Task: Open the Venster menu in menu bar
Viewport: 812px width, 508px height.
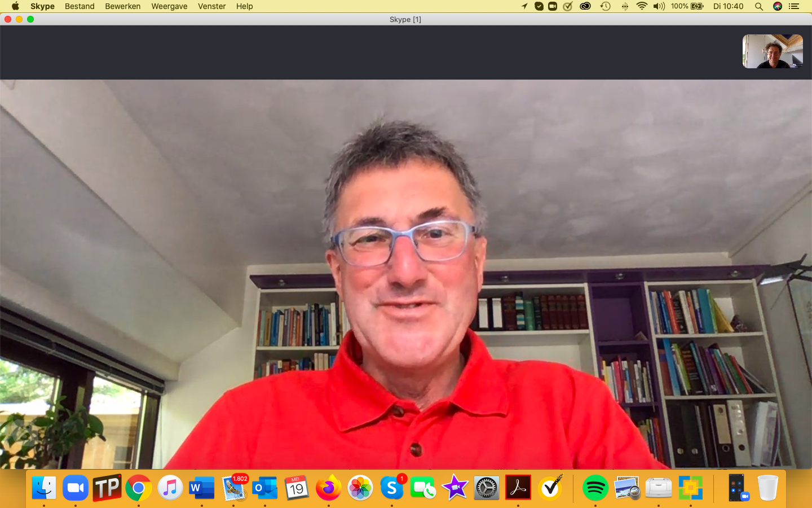Action: tap(211, 6)
